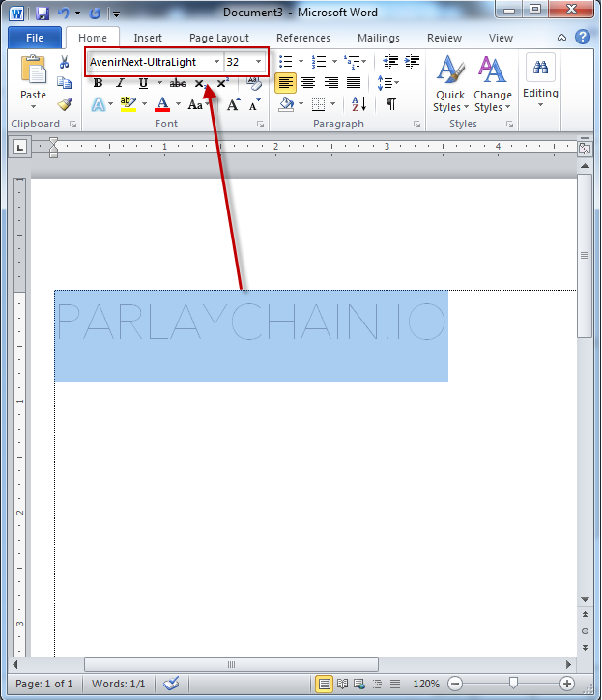Screen dimensions: 602x700
Task: Apply Text Effects glowing A
Action: pyautogui.click(x=99, y=105)
